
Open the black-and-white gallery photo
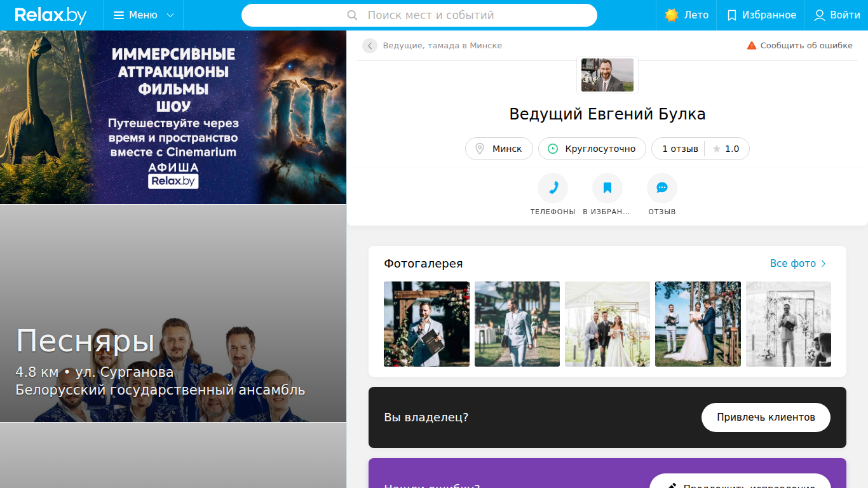click(x=788, y=324)
